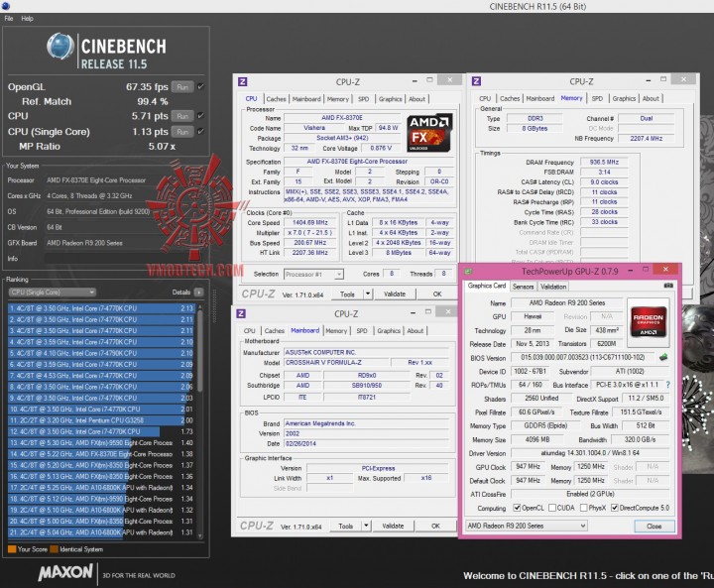Click the Cinebench app icon in title bar
This screenshot has width=714, height=588.
coord(6,6)
